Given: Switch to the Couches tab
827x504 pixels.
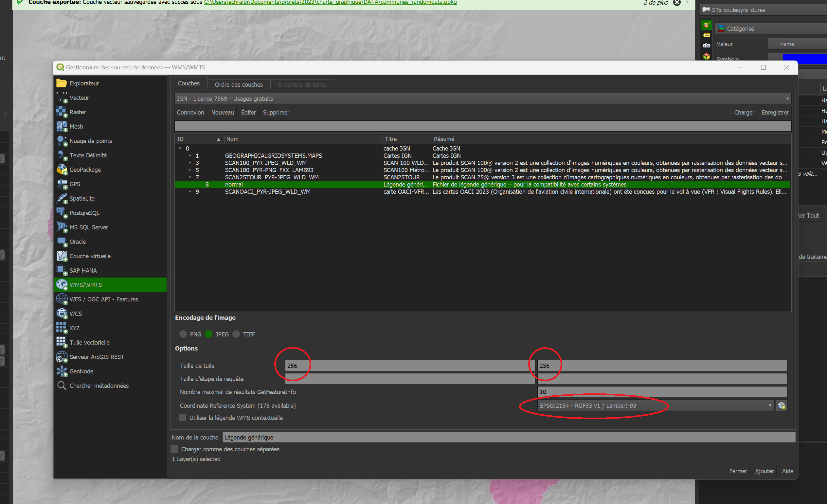Looking at the screenshot, I should point(189,83).
